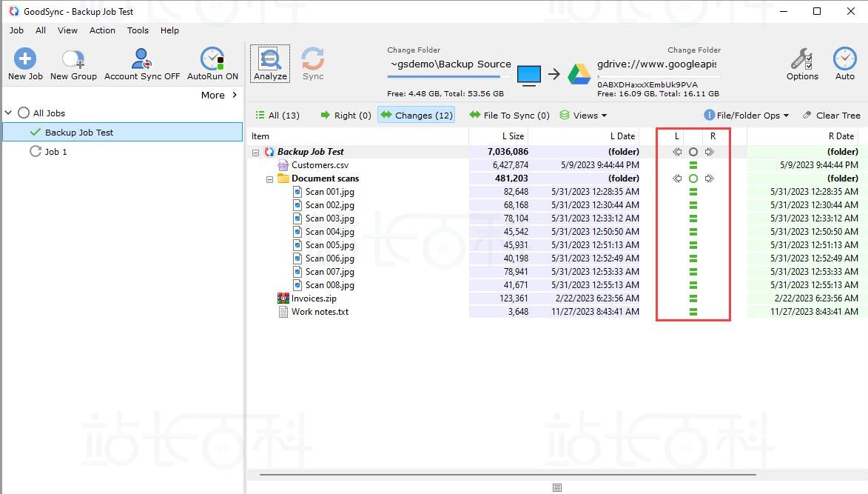This screenshot has height=494, width=868.
Task: Set Backup Job Test to right arrow
Action: [x=710, y=152]
